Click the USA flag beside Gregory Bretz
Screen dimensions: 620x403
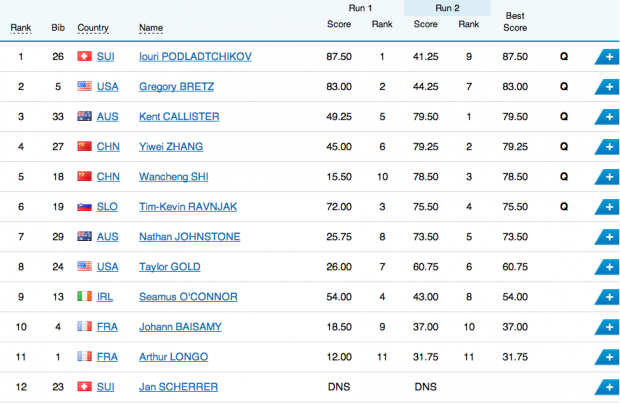point(85,86)
